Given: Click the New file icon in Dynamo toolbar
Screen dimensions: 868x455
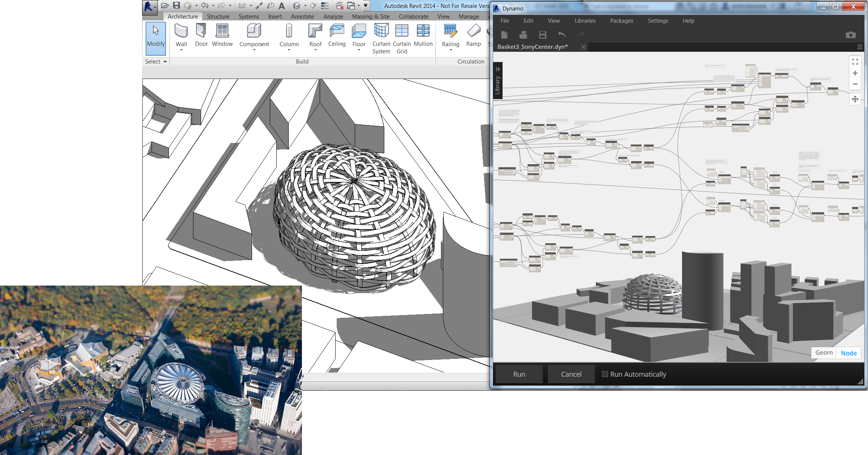Looking at the screenshot, I should [x=504, y=35].
